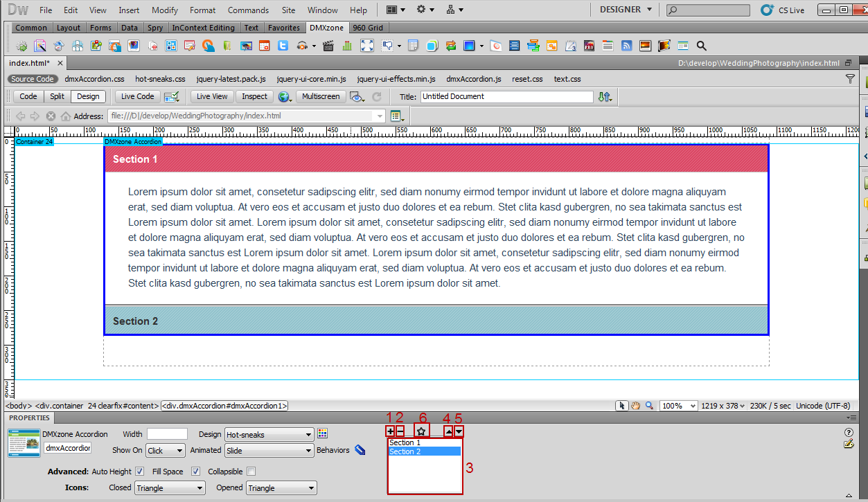Click the Twitter icon in DMXzone toolbar
The image size is (868, 502).
pos(283,46)
